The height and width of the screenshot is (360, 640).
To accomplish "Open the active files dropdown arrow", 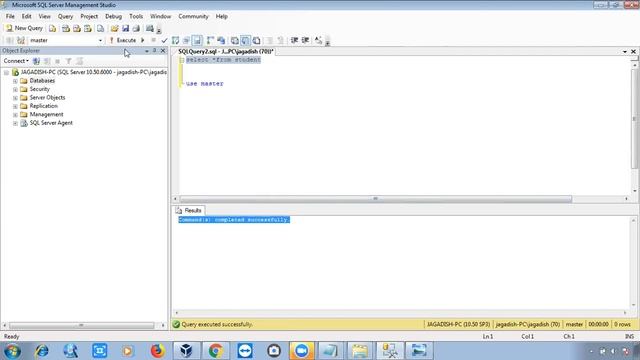I will point(624,51).
